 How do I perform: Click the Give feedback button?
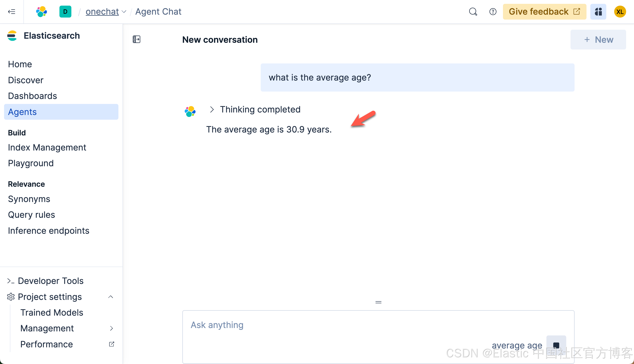(544, 11)
